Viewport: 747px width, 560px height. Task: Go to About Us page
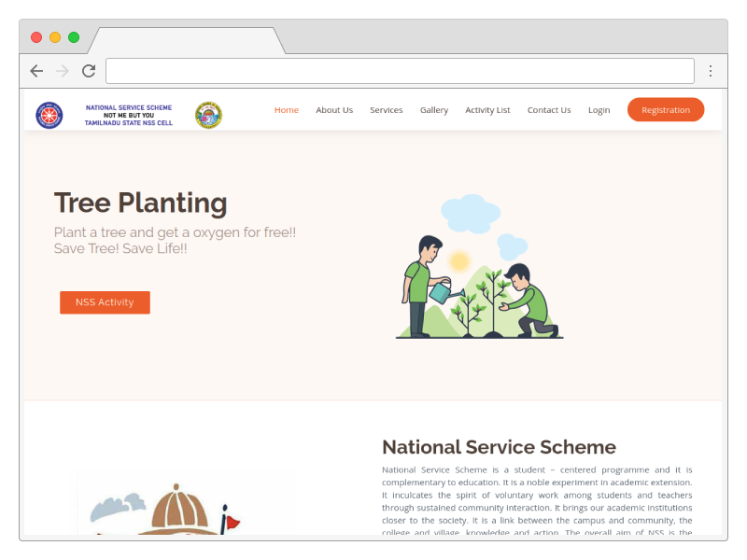(334, 110)
